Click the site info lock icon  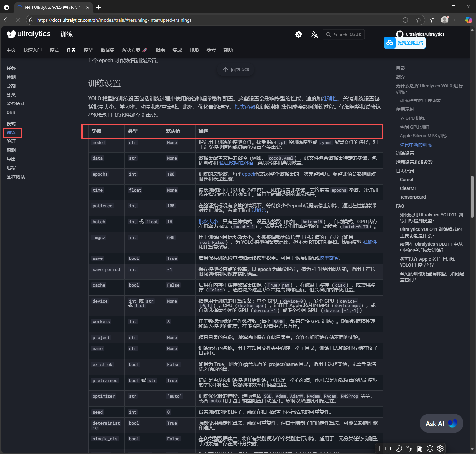(31, 20)
